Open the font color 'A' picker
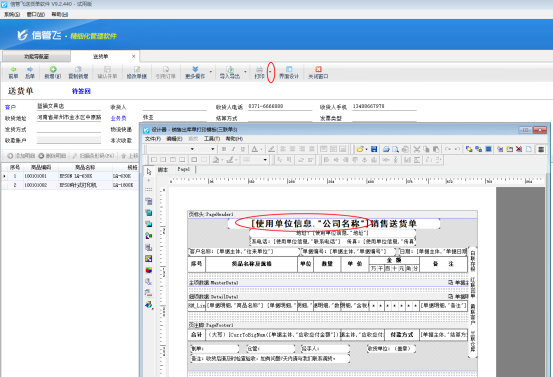This screenshot has width=553, height=377. coord(255,149)
